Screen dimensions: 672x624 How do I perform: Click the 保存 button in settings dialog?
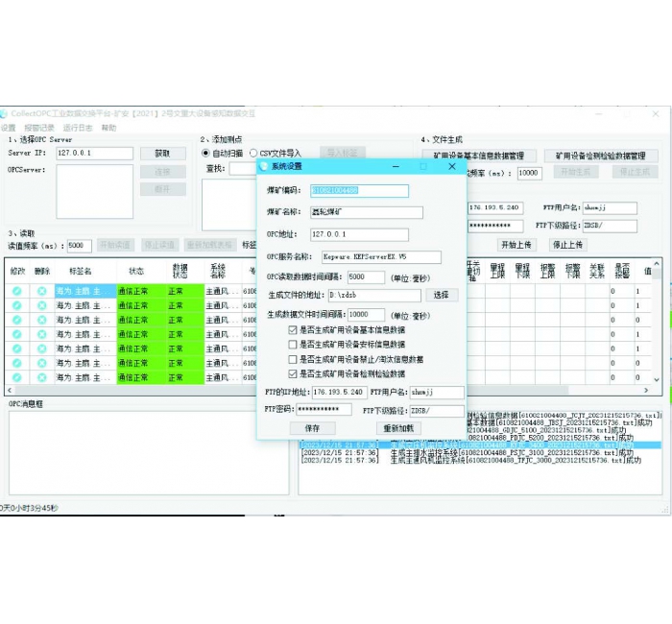click(312, 427)
